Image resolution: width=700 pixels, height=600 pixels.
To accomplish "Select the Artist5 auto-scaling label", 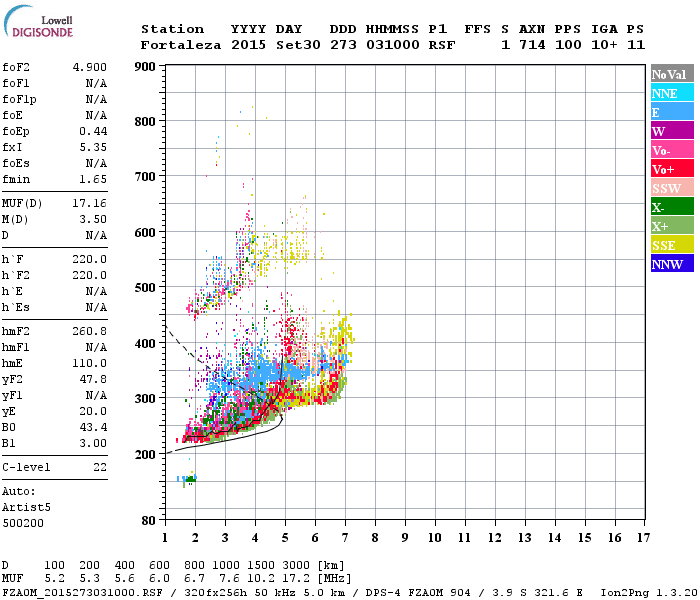I will tap(24, 507).
